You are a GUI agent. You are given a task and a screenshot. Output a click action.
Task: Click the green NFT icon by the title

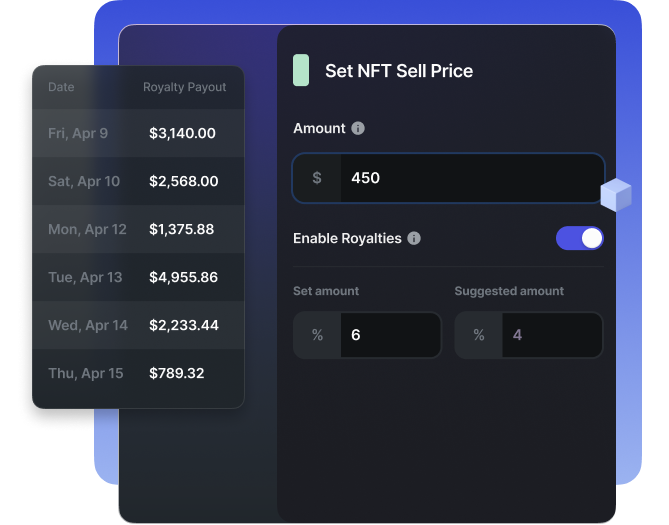coord(300,71)
